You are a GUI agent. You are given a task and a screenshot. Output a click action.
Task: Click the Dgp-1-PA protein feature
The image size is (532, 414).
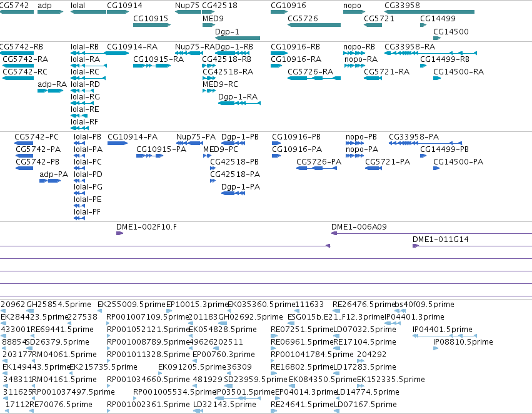coord(233,193)
